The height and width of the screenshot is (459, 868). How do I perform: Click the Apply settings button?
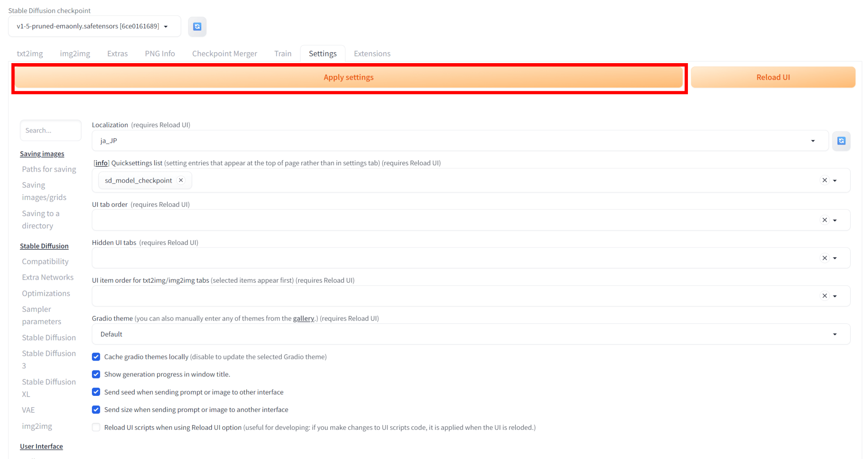349,77
